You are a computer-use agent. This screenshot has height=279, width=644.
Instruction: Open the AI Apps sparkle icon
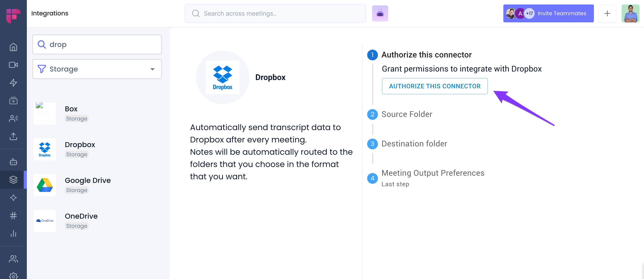coord(13,197)
